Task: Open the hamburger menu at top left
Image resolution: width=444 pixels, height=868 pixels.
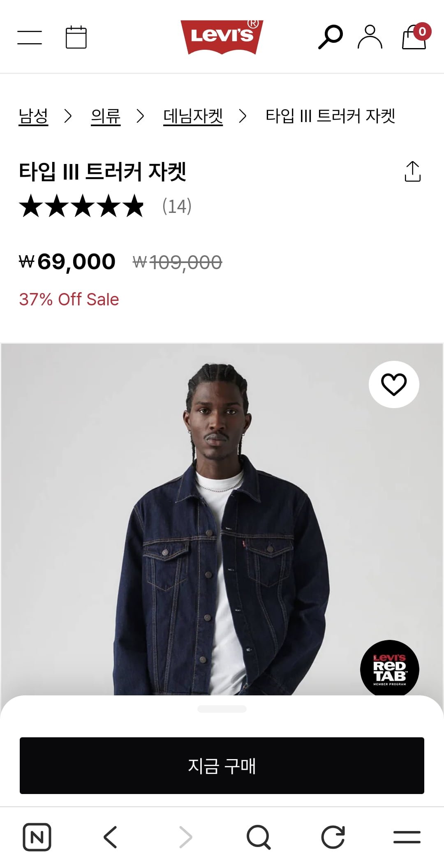Action: (x=30, y=37)
